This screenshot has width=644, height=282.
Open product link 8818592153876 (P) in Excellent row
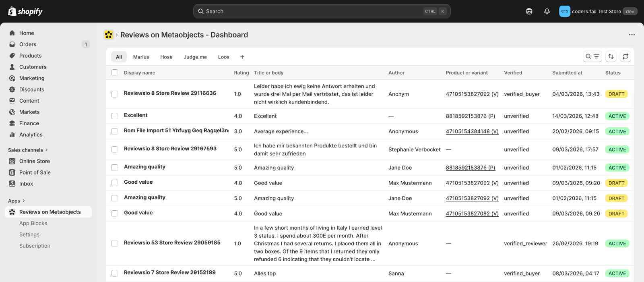click(471, 116)
